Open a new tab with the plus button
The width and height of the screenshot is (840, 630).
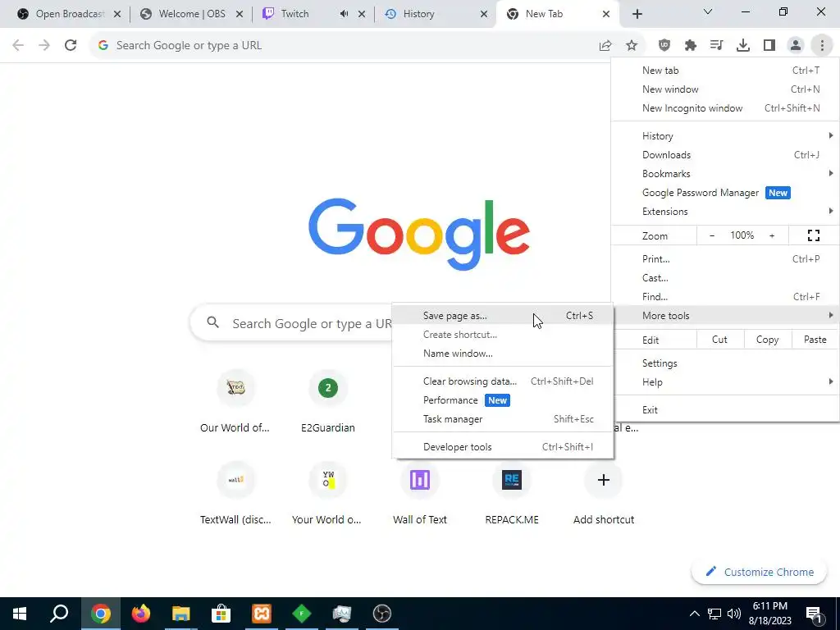[637, 14]
